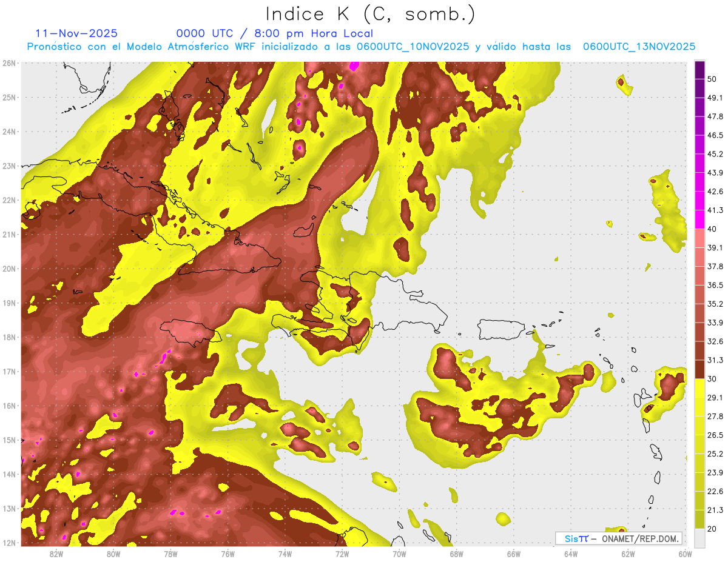Click legend value "39.1"
Viewport: 728px width, 562px height.
pos(715,247)
